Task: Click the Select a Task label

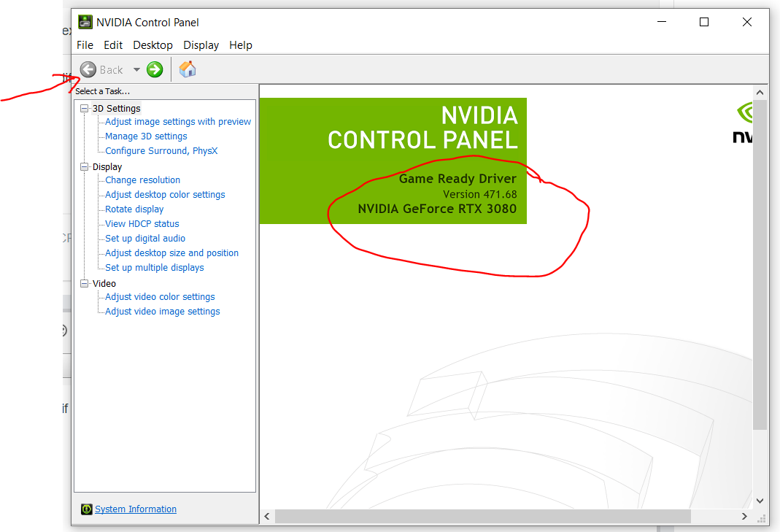Action: point(102,91)
